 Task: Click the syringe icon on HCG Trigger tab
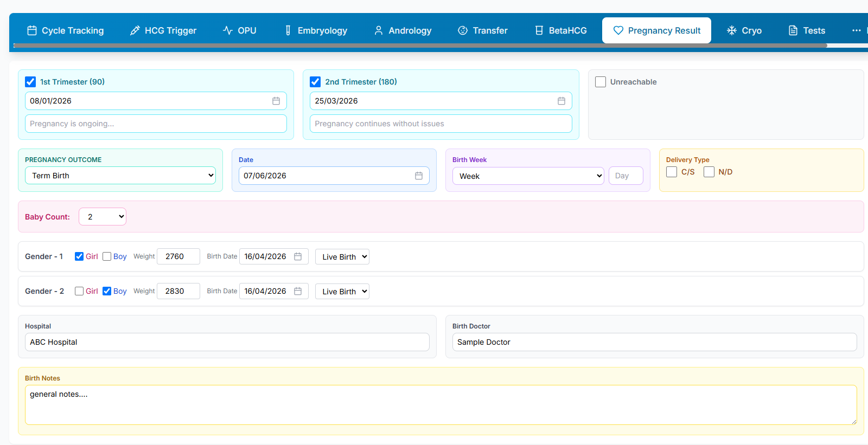[x=135, y=30]
